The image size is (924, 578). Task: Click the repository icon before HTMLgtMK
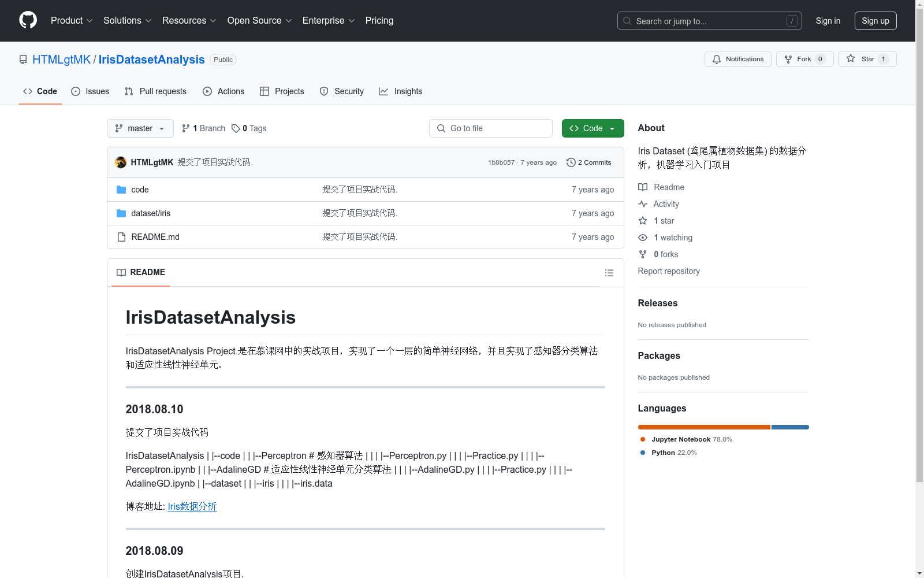[23, 60]
